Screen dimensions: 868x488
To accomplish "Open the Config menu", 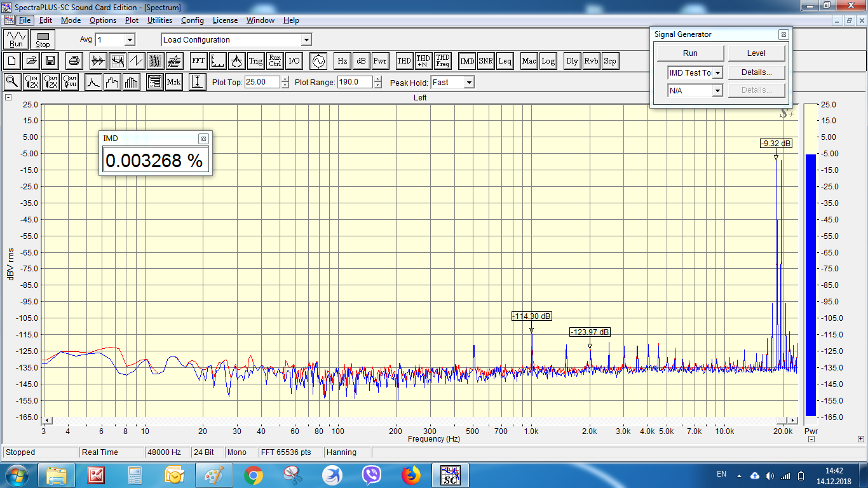I will click(193, 20).
